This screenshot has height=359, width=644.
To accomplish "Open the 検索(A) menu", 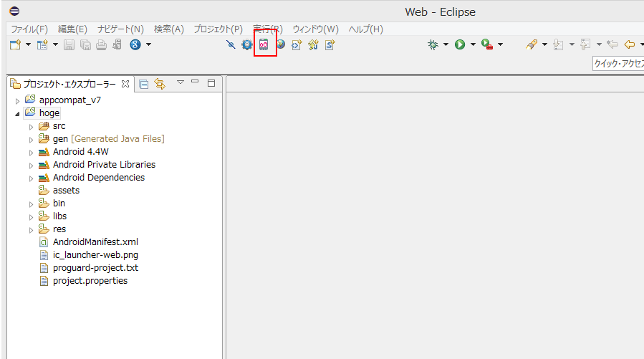I will [x=169, y=29].
